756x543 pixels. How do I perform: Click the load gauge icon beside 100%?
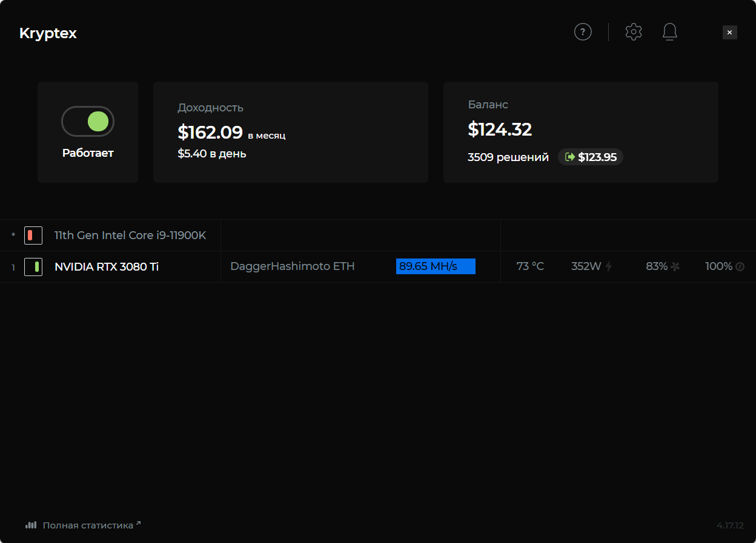point(740,266)
